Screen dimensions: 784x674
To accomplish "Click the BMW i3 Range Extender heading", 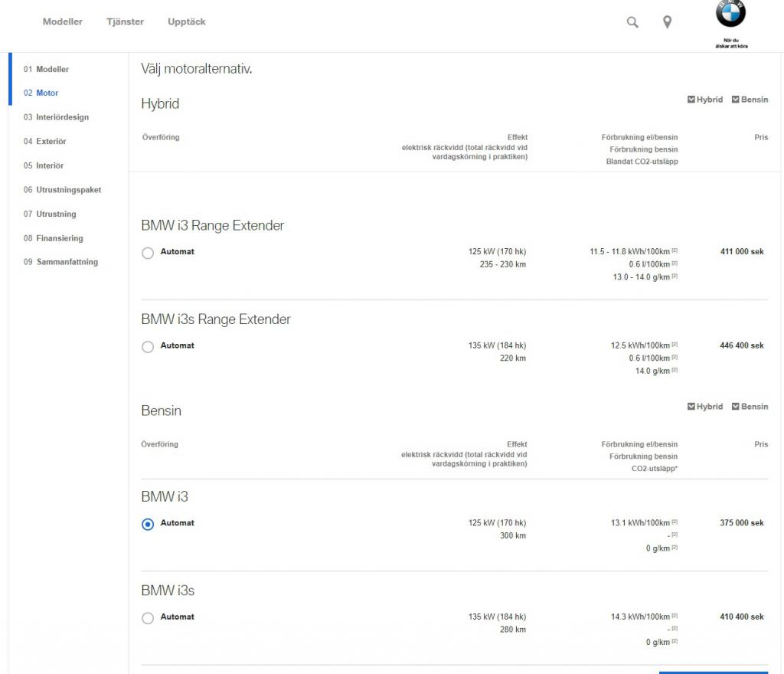I will [x=213, y=225].
